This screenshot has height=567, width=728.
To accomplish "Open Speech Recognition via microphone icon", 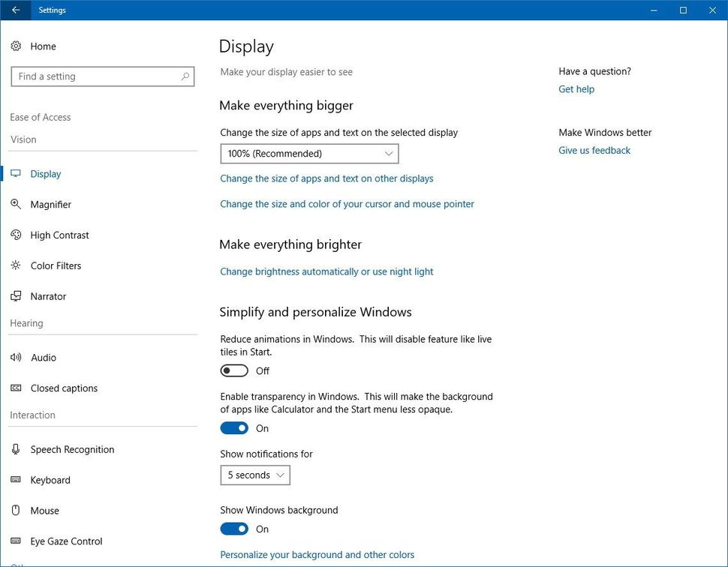I will point(16,449).
